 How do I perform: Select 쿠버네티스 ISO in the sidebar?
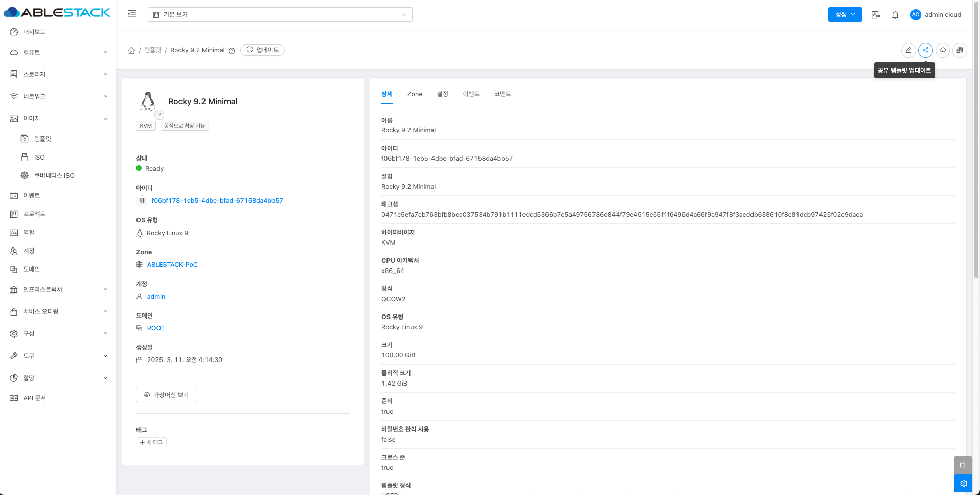[x=58, y=175]
